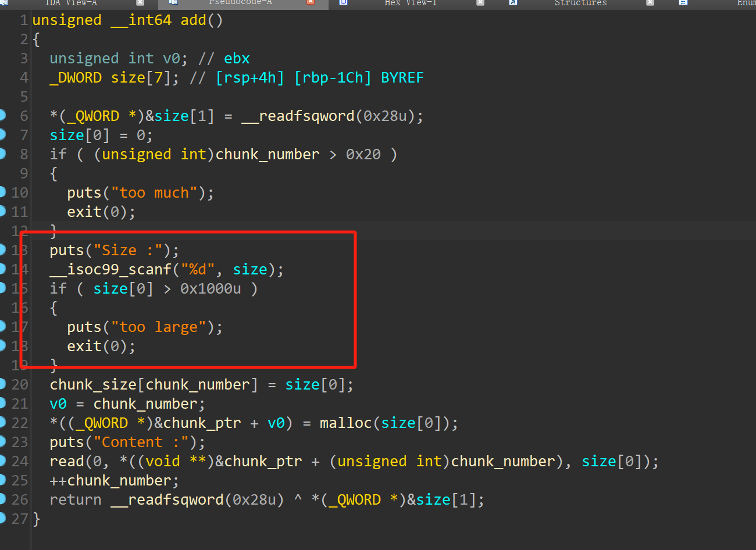Screen dimensions: 756x550
Task: Open the Hex View-1 tab
Action: point(411,3)
